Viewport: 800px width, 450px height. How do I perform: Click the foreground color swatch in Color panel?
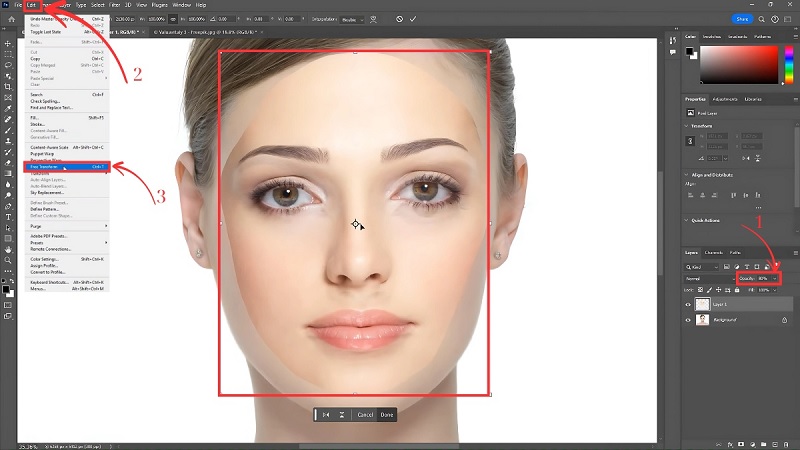click(x=690, y=51)
